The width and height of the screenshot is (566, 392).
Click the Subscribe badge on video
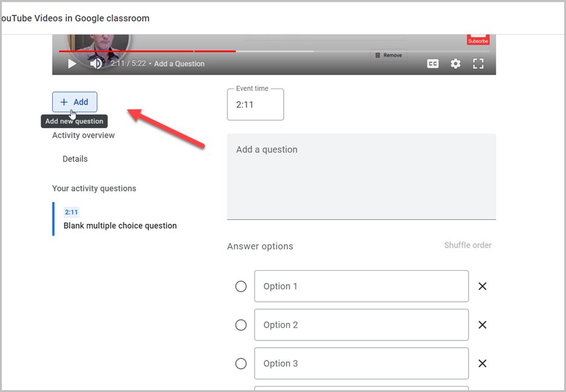click(x=478, y=39)
